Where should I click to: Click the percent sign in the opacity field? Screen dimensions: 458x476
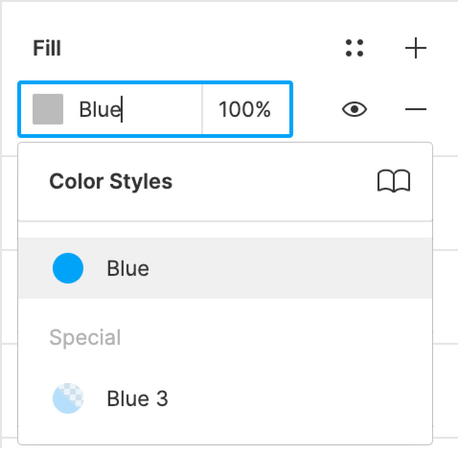263,110
